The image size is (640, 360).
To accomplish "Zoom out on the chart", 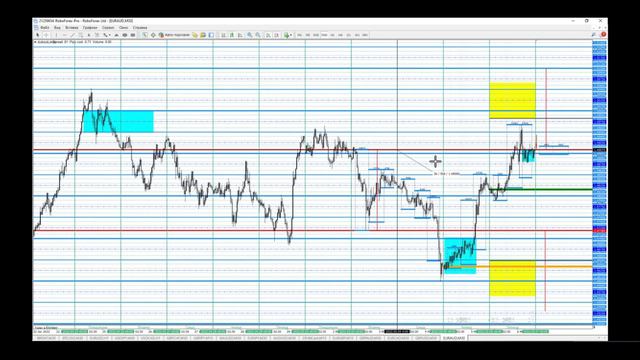I will click(258, 35).
